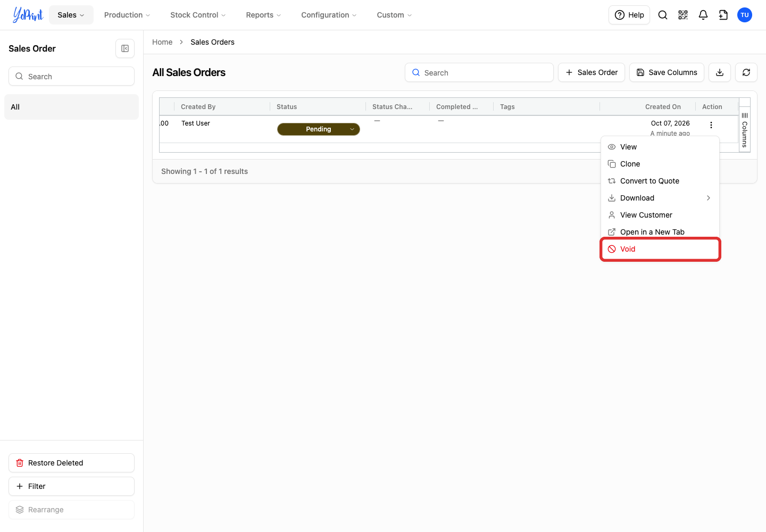This screenshot has height=532, width=766.
Task: Open the three-dot action menu for the order
Action: pos(711,125)
